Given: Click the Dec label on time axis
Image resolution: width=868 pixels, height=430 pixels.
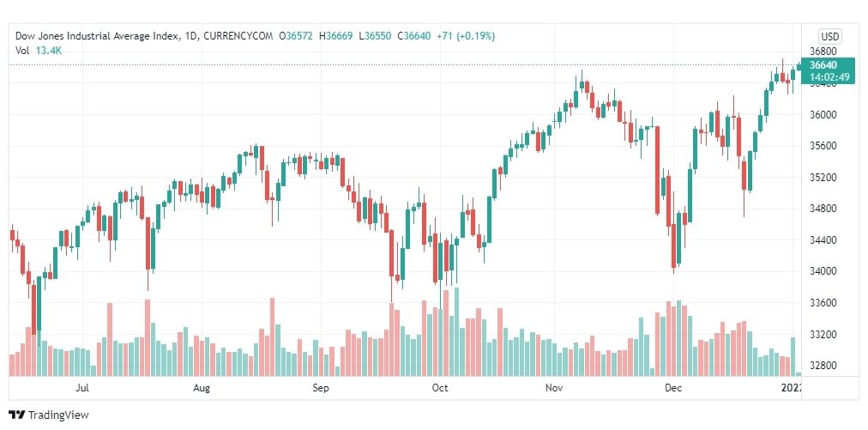Looking at the screenshot, I should (x=673, y=388).
